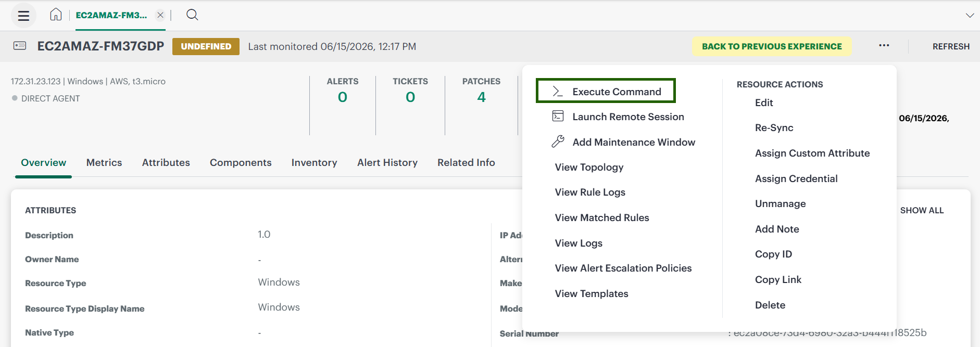Click the 172.31.23.123 | Windows | AWS text

click(88, 81)
